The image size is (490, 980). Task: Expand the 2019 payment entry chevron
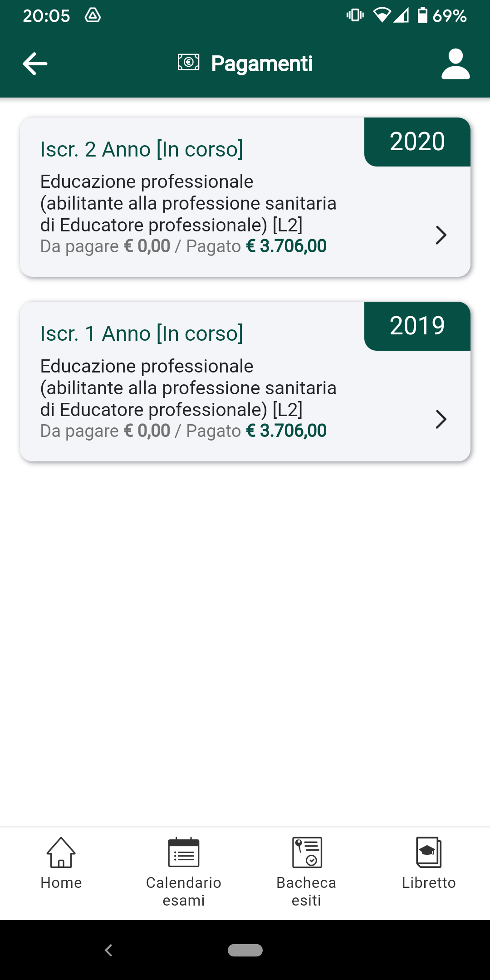pos(441,419)
